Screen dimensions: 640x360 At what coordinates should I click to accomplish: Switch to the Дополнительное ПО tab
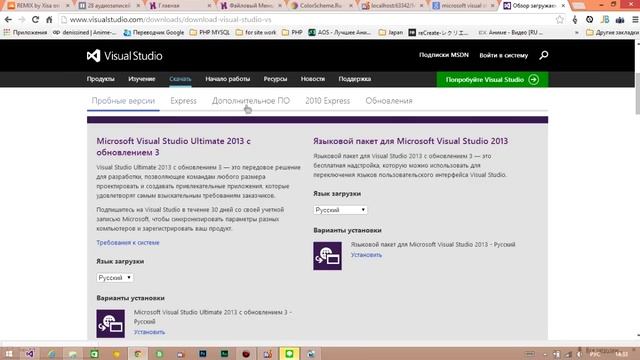251,101
